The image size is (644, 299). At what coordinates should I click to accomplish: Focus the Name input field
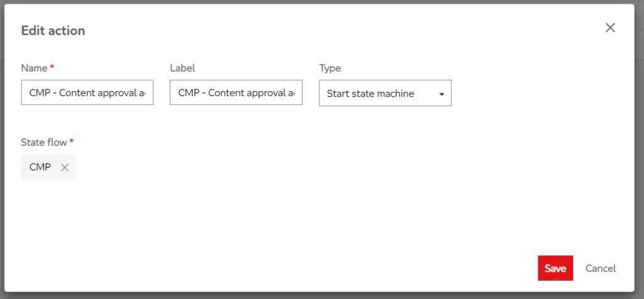pos(87,92)
